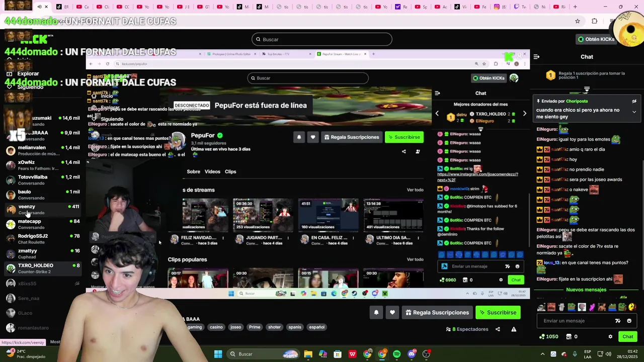This screenshot has width=644, height=362.
Task: Click the gaming tag
Action: click(195, 327)
